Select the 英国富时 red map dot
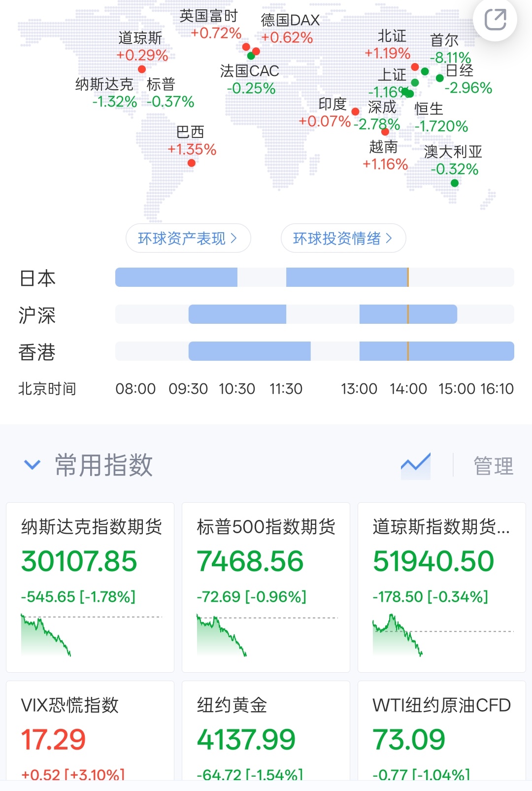The height and width of the screenshot is (791, 532). (x=246, y=47)
